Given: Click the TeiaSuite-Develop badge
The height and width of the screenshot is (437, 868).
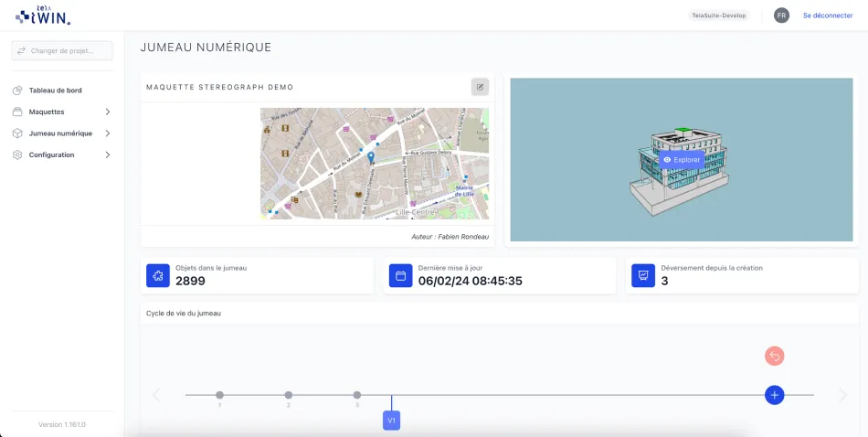Looking at the screenshot, I should 717,16.
